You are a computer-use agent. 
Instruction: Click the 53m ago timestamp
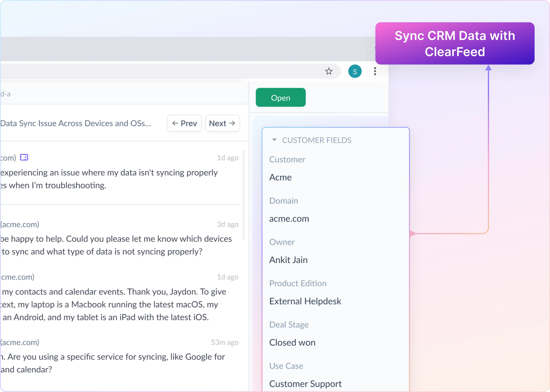click(224, 342)
